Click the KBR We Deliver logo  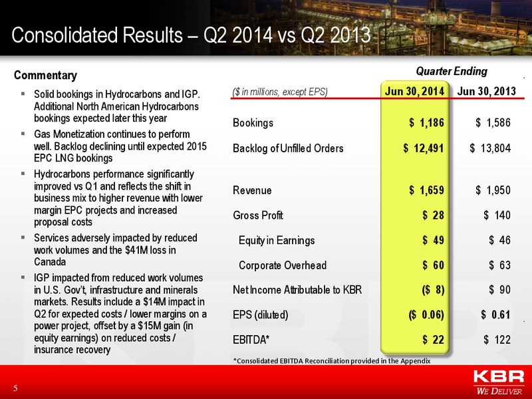click(499, 382)
